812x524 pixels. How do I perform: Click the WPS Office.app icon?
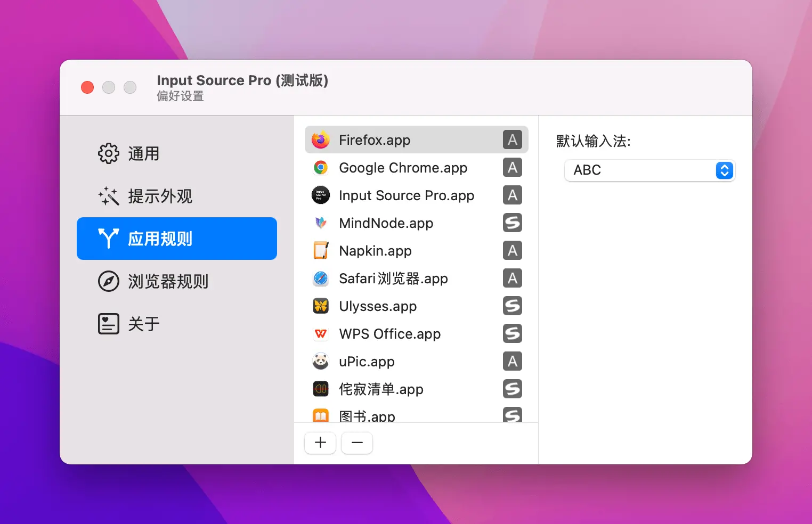click(320, 333)
